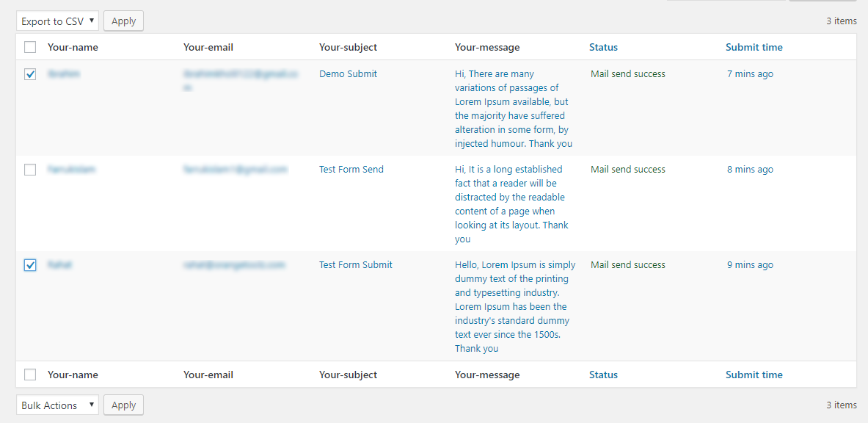Image resolution: width=868 pixels, height=423 pixels.
Task: Check the Test Form Send row checkbox
Action: 30,170
